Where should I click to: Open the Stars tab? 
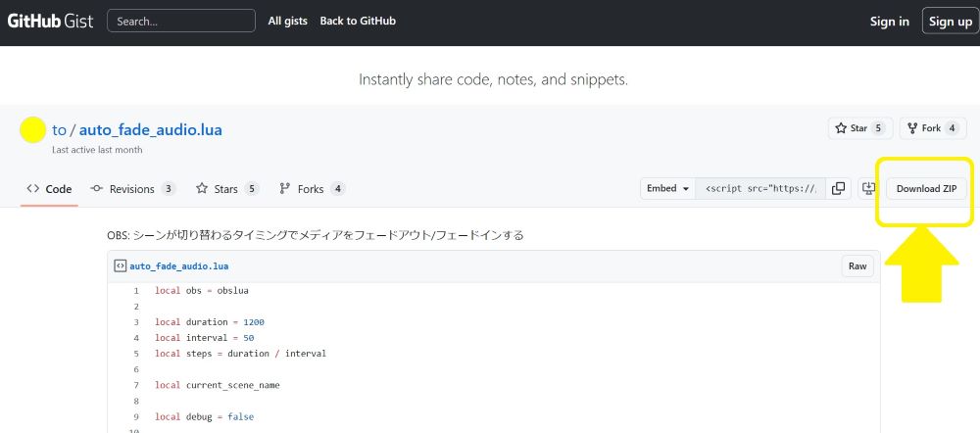[227, 189]
